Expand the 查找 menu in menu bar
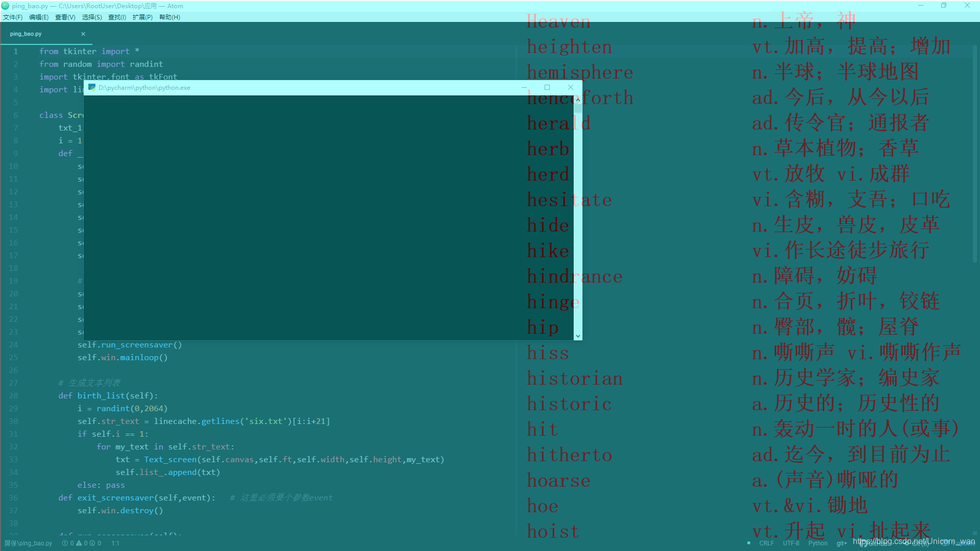980x551 pixels. click(x=115, y=17)
